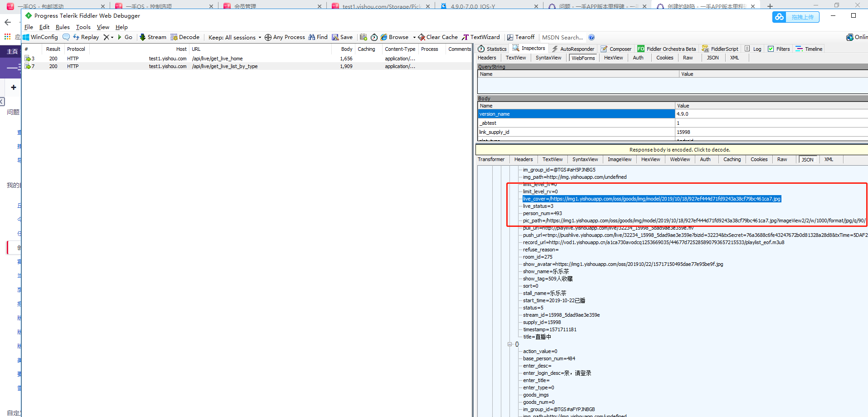Open the Log tab
This screenshot has height=417, width=868.
click(x=753, y=49)
